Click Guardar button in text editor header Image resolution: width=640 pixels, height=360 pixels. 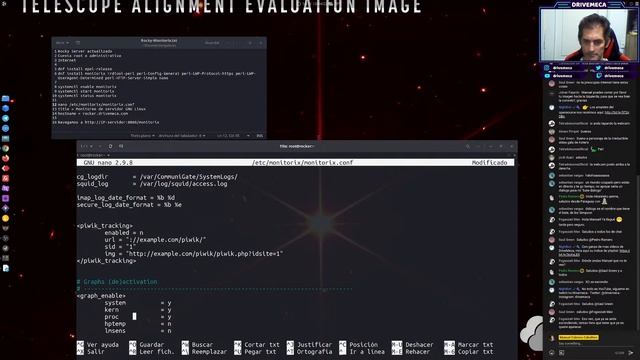point(212,42)
